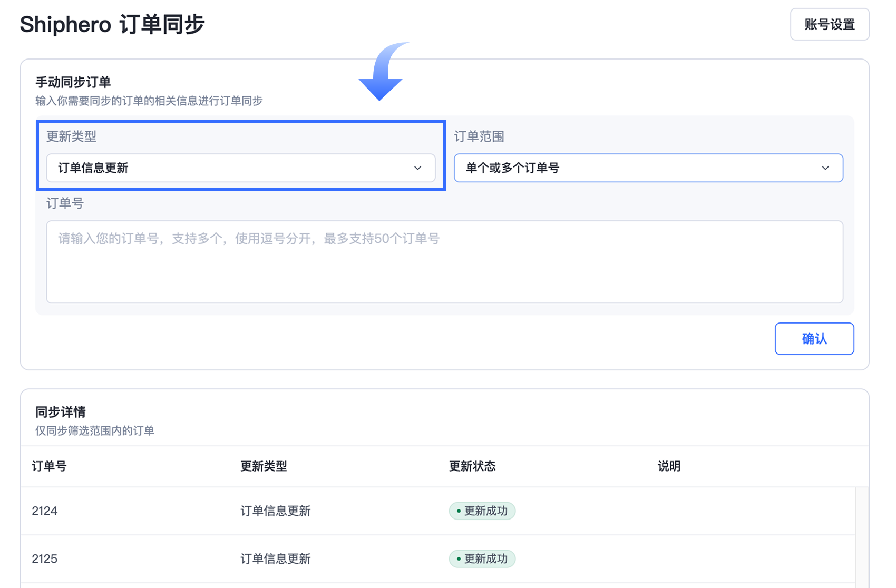Screen dimensions: 896x588
Task: Click the 手动同步订单 section heading
Action: (x=73, y=82)
